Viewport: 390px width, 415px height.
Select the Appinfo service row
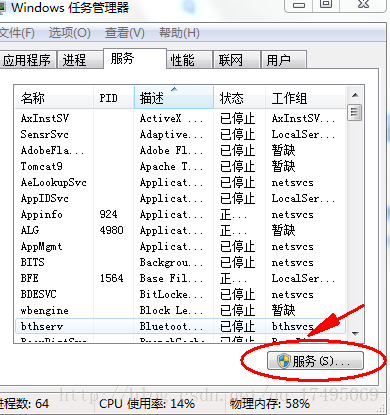tap(180, 214)
